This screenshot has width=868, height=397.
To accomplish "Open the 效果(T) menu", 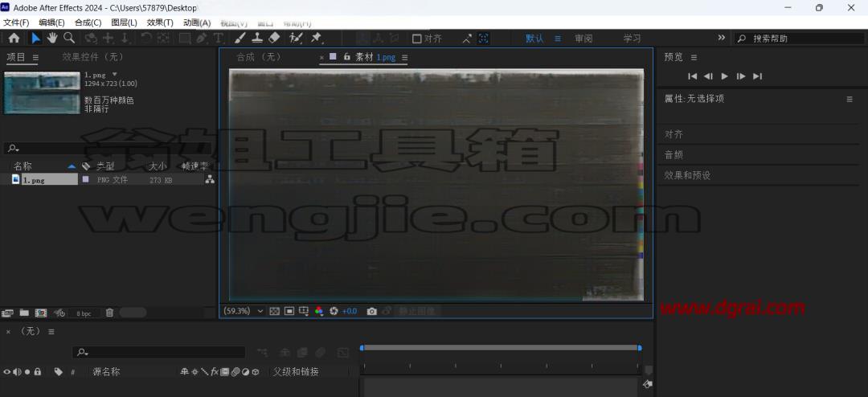I will point(160,23).
